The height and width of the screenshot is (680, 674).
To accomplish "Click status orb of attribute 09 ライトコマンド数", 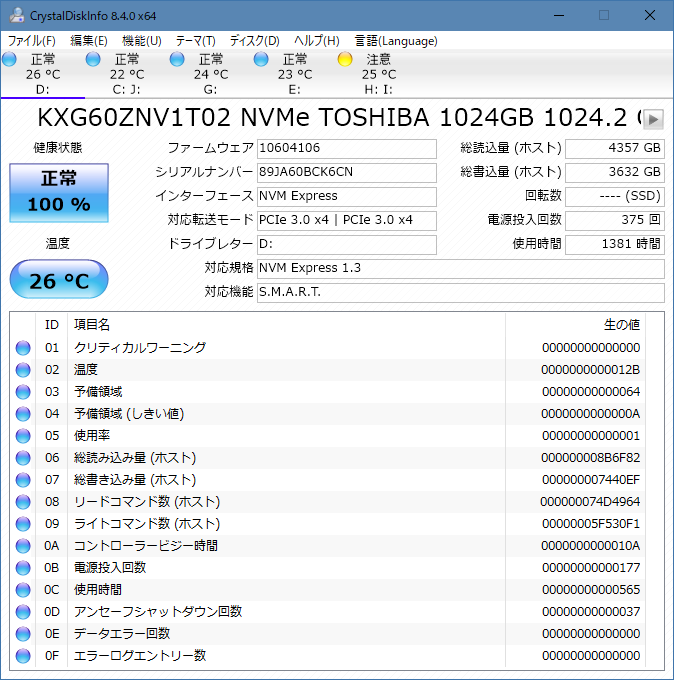I will pyautogui.click(x=23, y=524).
